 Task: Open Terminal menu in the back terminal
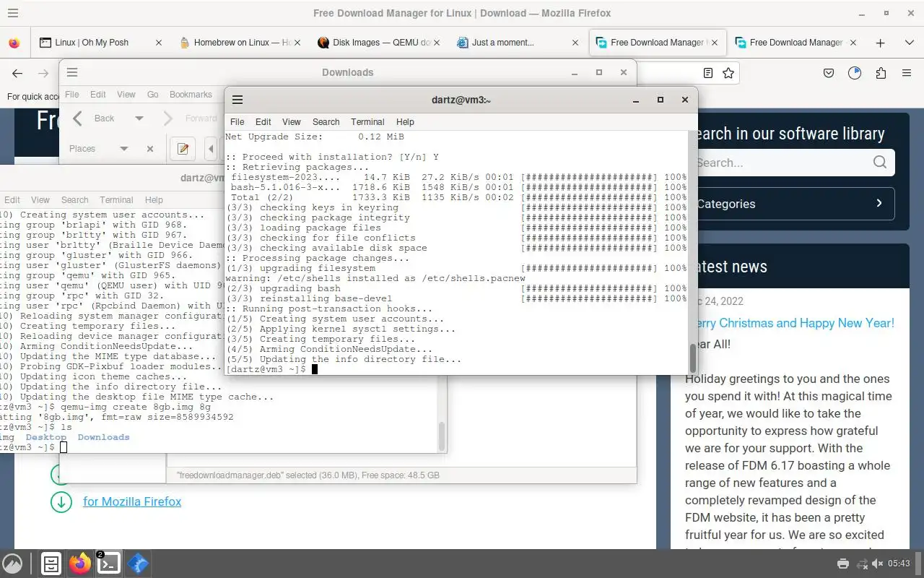tap(116, 200)
